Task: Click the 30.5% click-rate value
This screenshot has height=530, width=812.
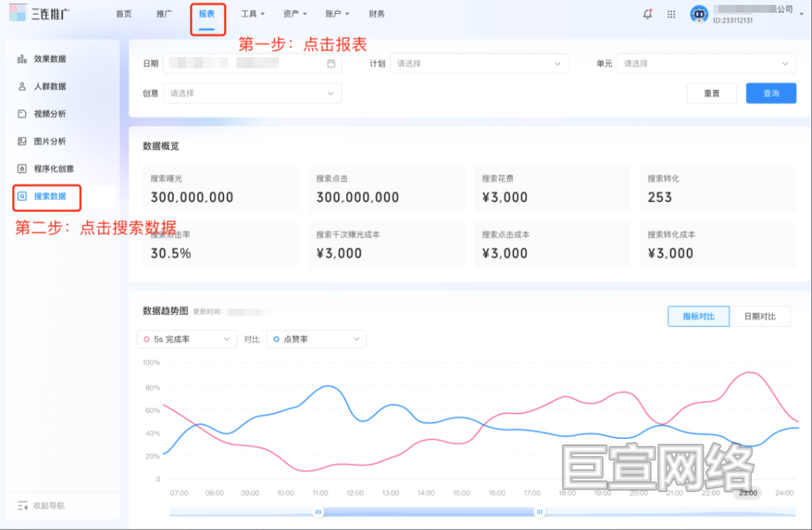Action: [171, 253]
